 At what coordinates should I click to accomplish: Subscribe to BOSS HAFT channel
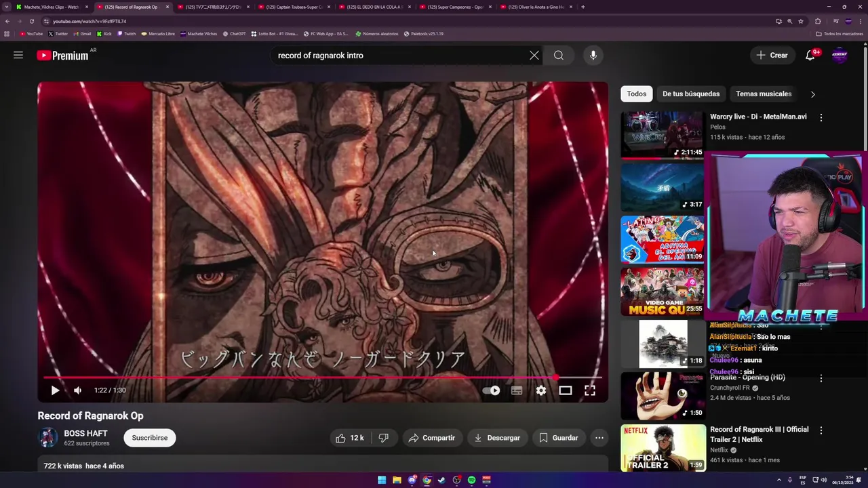150,438
